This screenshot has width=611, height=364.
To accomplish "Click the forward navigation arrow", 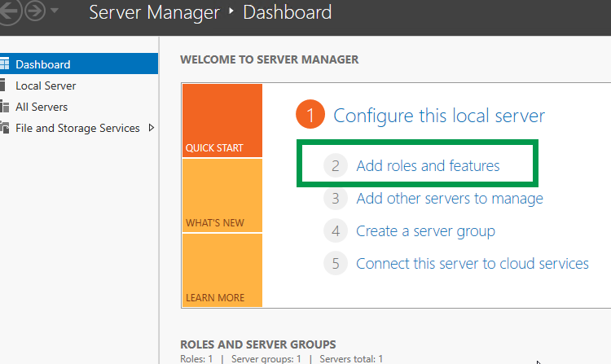I will click(35, 12).
